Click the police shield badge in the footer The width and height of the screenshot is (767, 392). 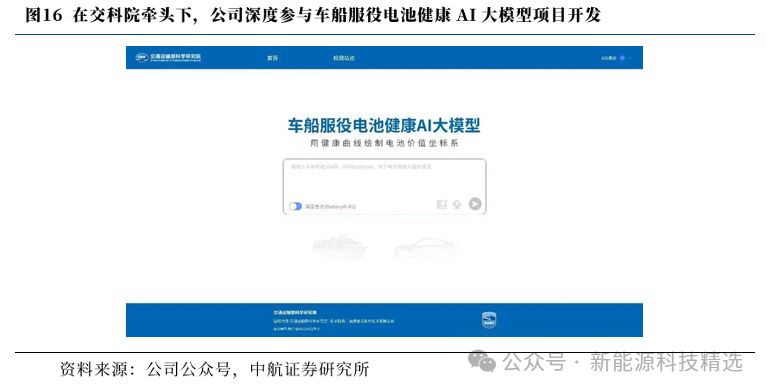489,320
